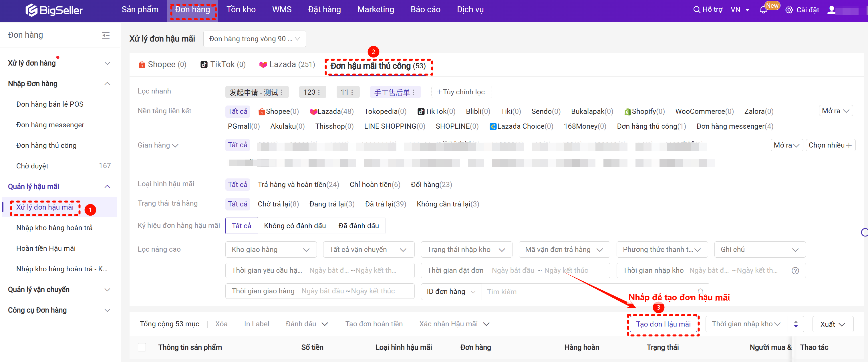
Task: Click the user profile avatar icon
Action: (832, 10)
